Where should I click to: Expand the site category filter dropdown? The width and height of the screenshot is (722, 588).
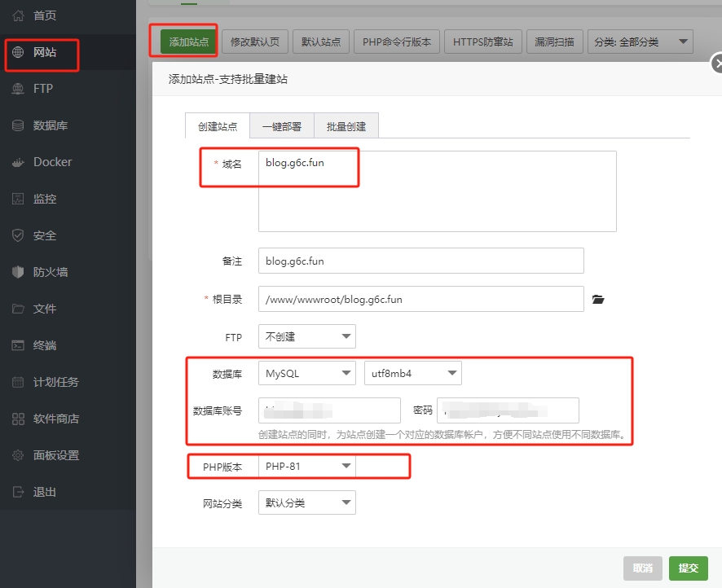640,42
